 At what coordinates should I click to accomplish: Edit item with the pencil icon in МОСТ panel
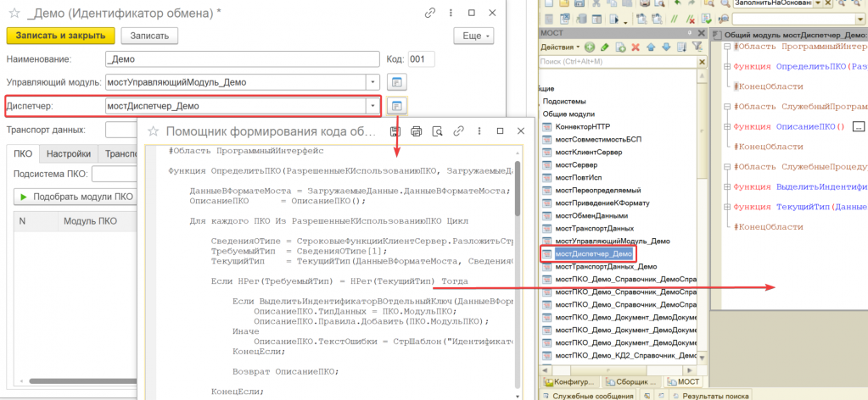pos(605,47)
